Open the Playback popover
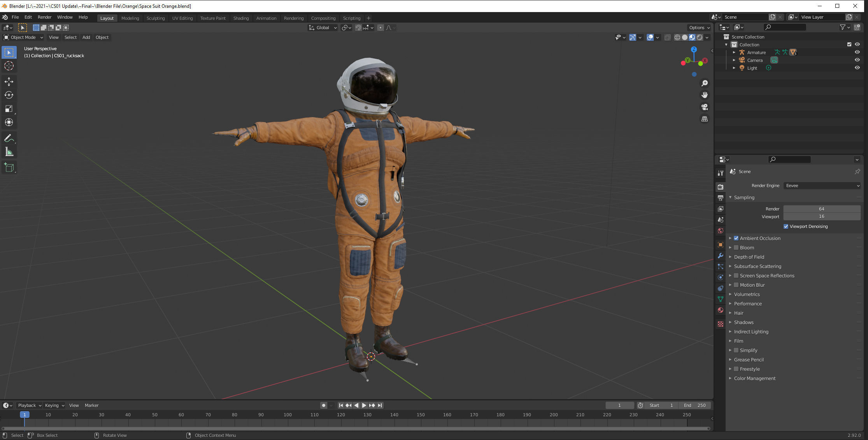This screenshot has width=868, height=440. tap(29, 405)
